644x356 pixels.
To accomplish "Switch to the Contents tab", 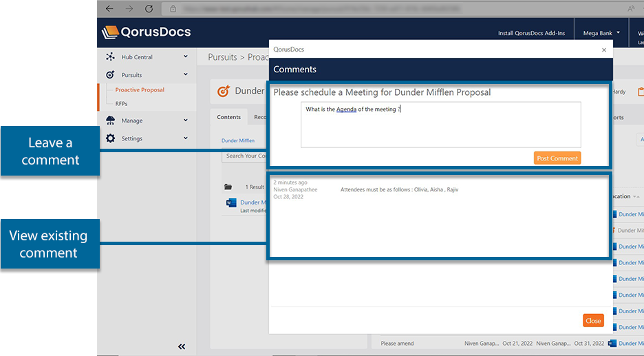I will [x=229, y=117].
